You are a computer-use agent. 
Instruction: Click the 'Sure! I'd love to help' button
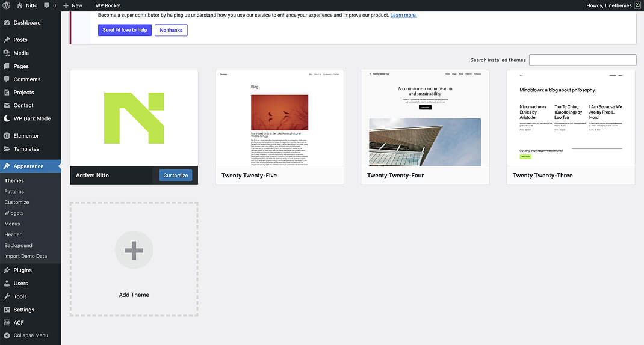(125, 30)
